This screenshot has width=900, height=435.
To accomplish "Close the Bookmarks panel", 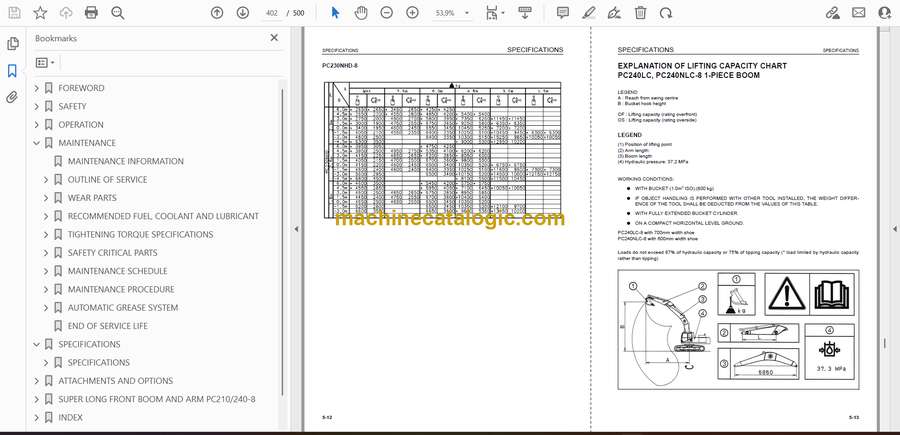I will pos(274,38).
